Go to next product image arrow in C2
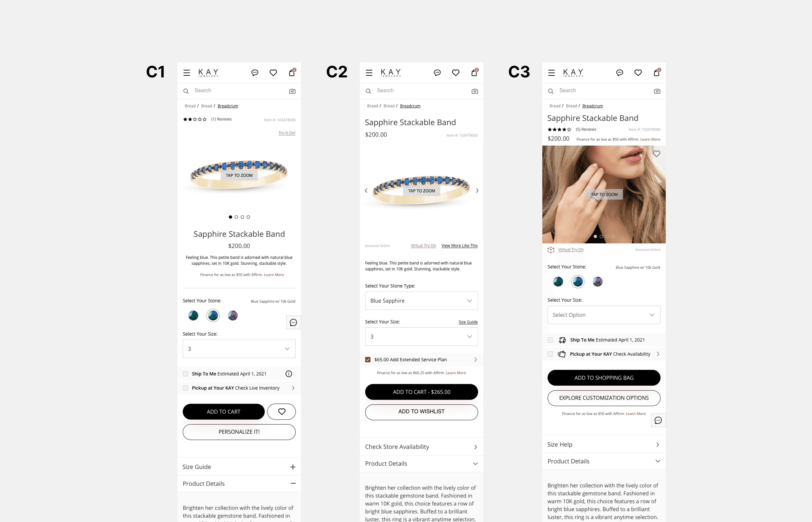 pyautogui.click(x=477, y=191)
